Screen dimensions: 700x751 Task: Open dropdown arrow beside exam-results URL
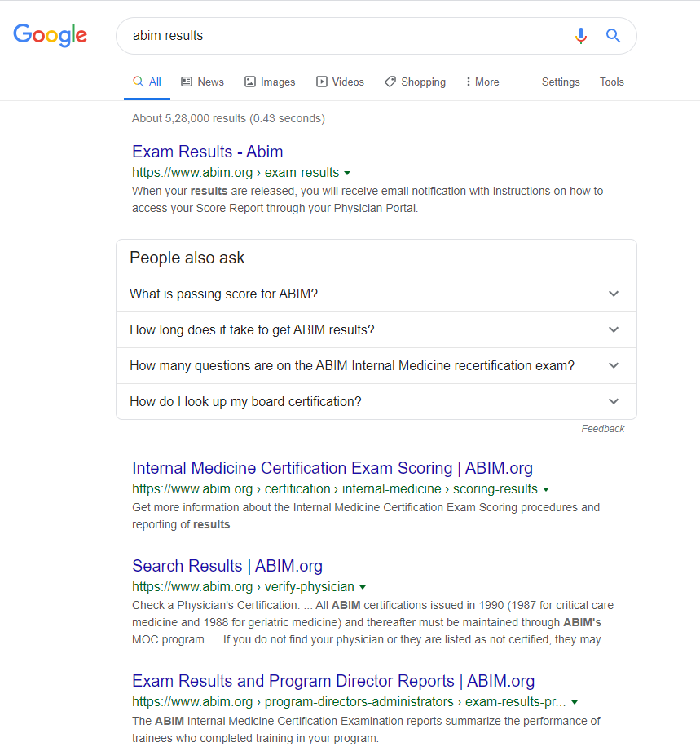point(347,173)
